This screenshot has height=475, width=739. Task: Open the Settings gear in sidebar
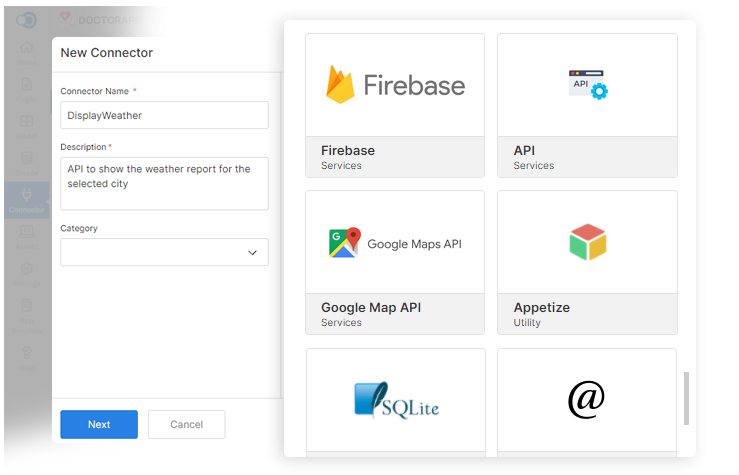tap(26, 274)
